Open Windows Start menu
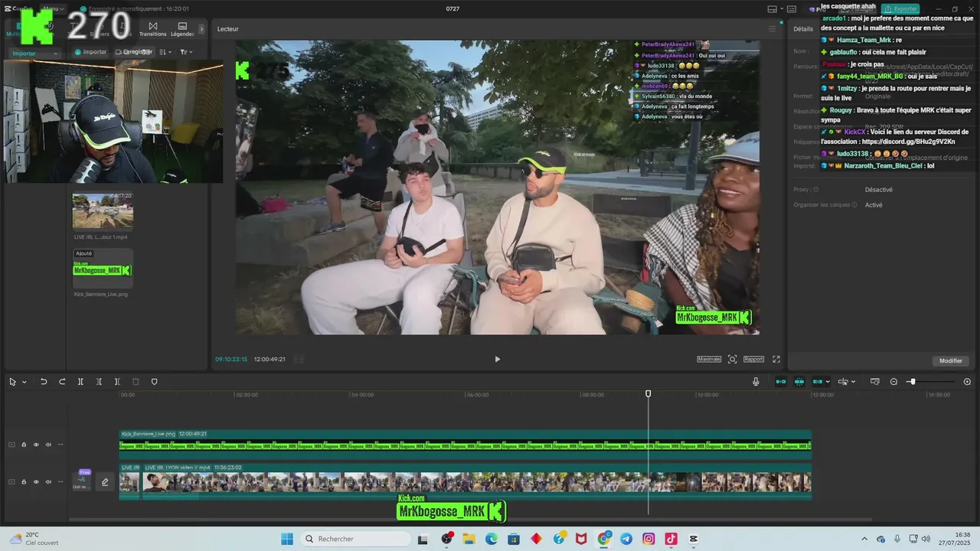 (x=287, y=539)
